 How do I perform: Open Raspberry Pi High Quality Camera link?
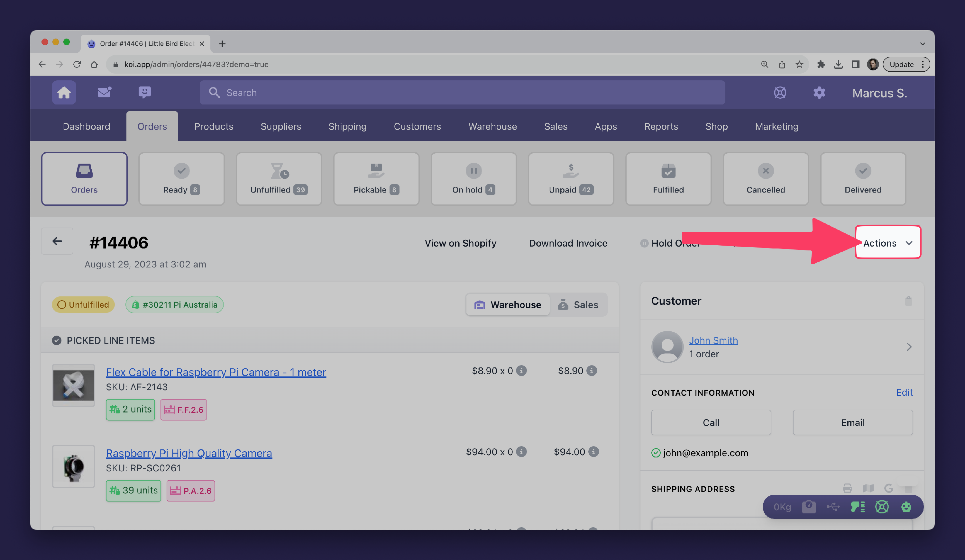189,453
